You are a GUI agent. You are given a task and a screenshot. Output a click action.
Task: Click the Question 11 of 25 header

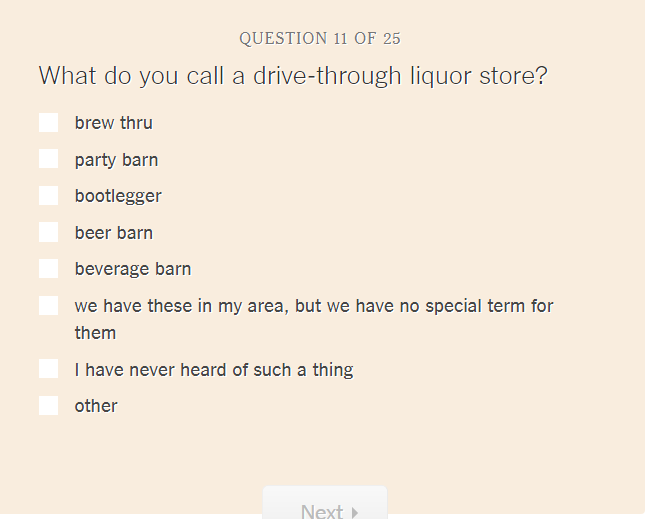(x=320, y=39)
